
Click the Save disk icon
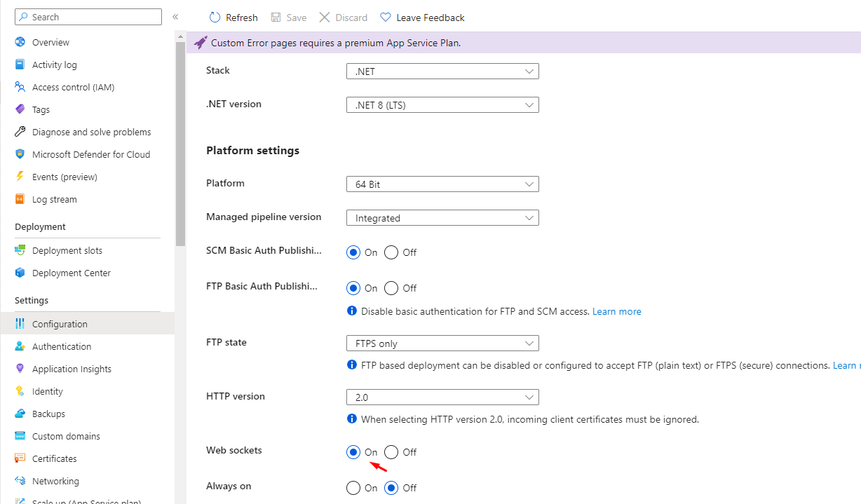[x=276, y=17]
